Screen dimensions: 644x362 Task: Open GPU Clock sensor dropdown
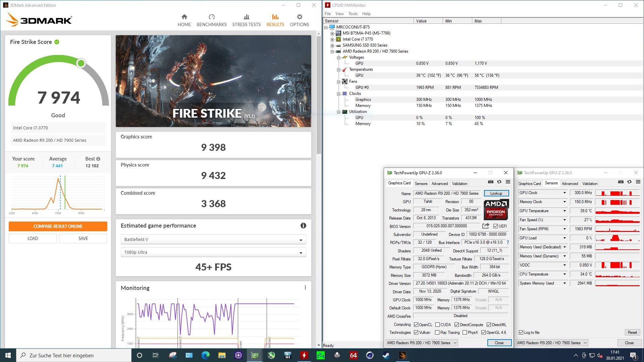565,193
